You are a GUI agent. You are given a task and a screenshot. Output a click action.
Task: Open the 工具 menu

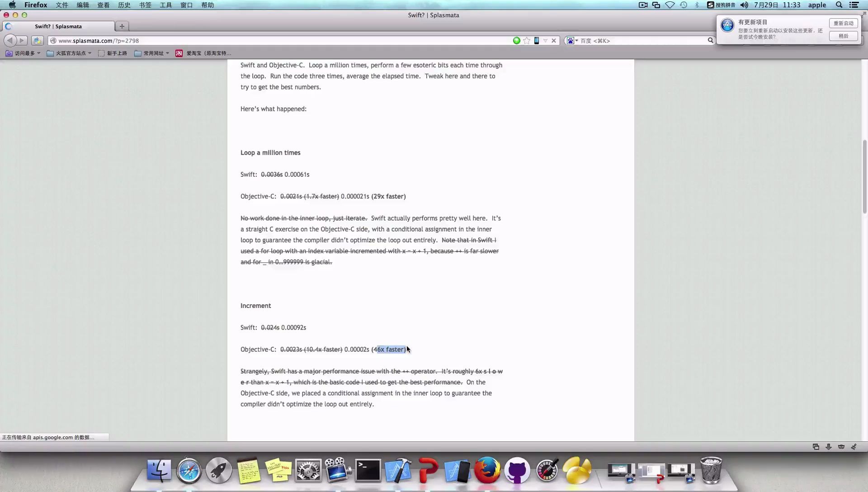pos(166,5)
